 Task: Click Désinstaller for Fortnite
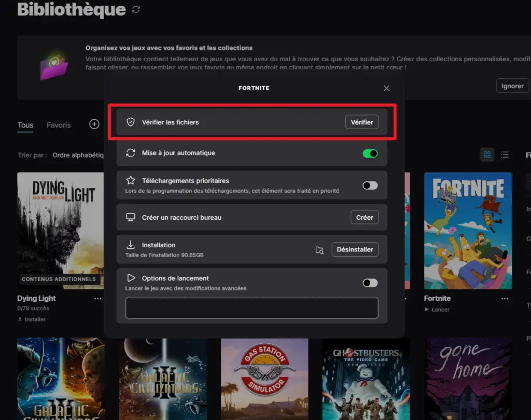tap(355, 249)
